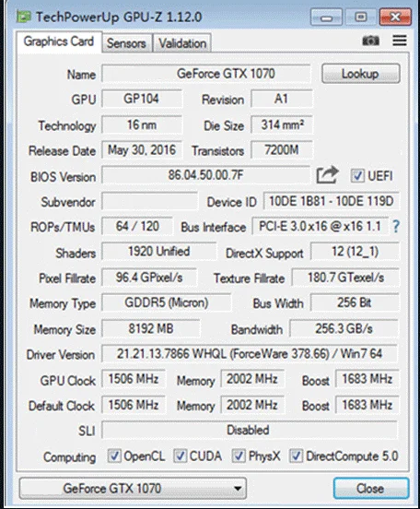Toggle the UEFI checkbox

(x=357, y=176)
